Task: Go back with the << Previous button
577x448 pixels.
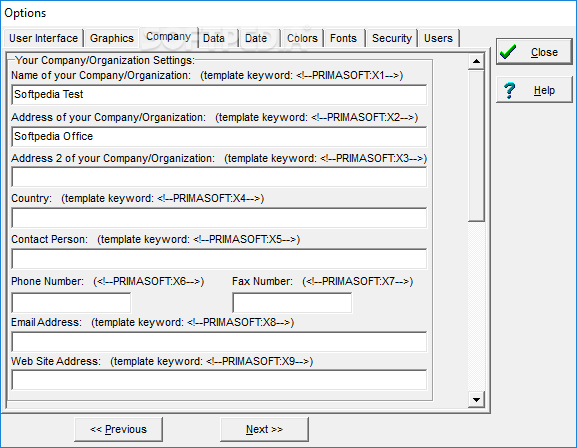Action: click(x=118, y=429)
